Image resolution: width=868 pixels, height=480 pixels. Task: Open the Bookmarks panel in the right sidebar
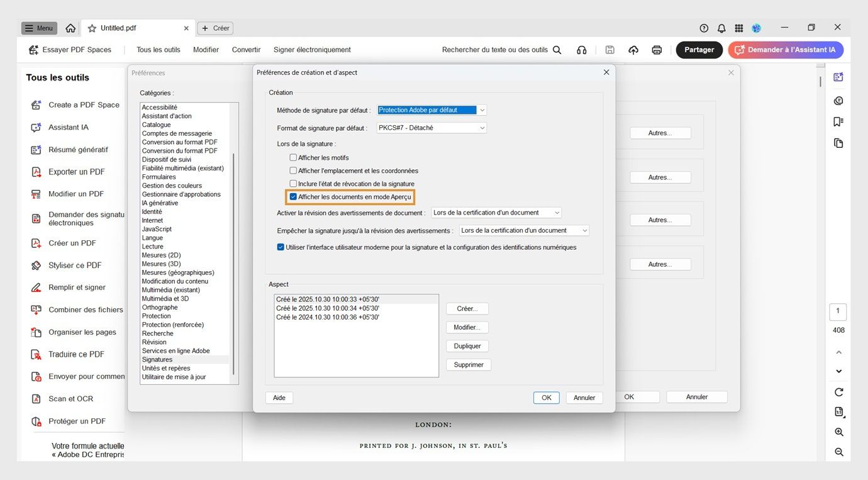(x=838, y=121)
